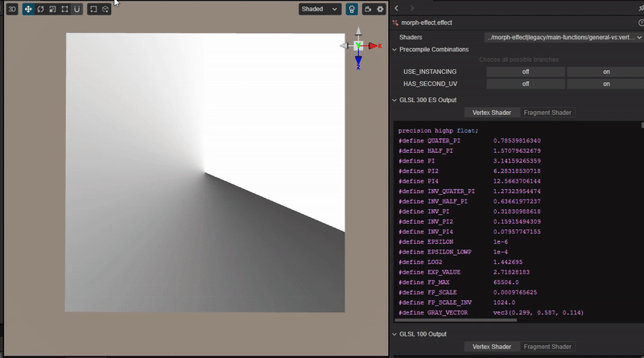Click the '#define FP_MAX' code line
Viewport: 644px width, 358px height.
pyautogui.click(x=458, y=282)
